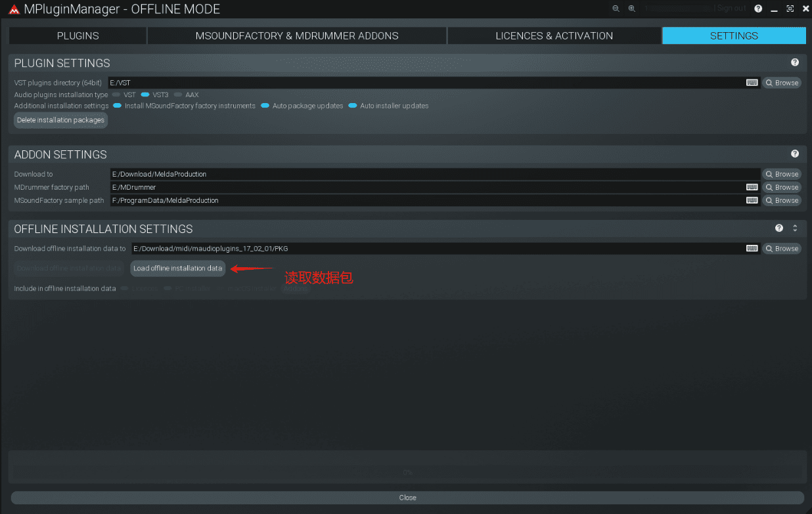Edit the Download to path field

(x=436, y=174)
